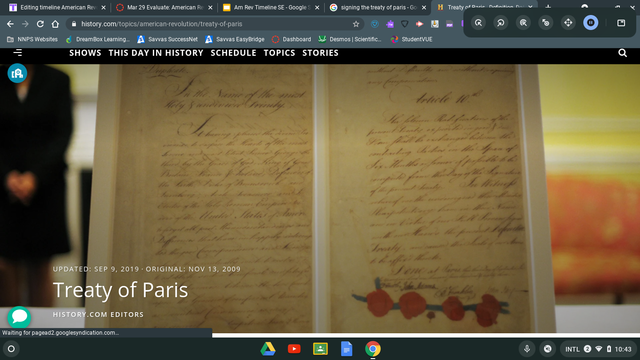Click the Treaty of Paris headline

coord(120,290)
